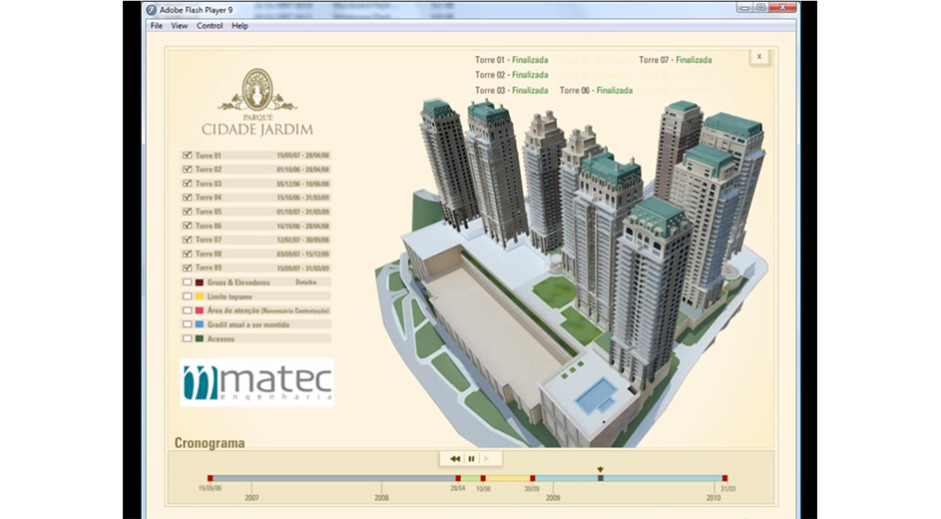Click the Matec Engenharia logo
Screen dimensions: 941x519
point(257,382)
